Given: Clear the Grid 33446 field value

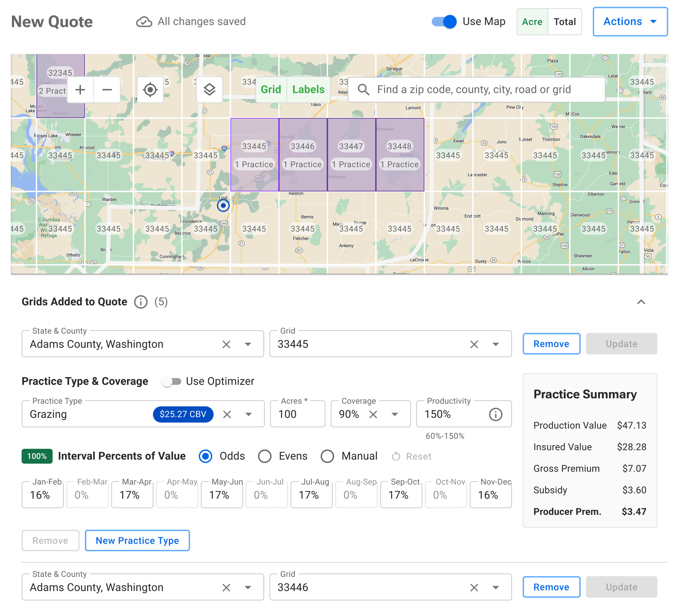Looking at the screenshot, I should [x=474, y=587].
